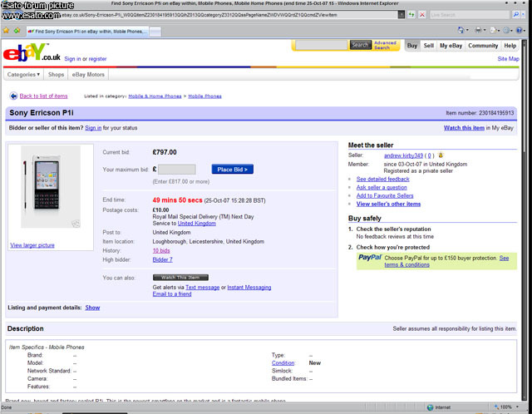Open the zoom level dropdown in status bar
Image resolution: width=532 pixels, height=414 pixels.
click(517, 407)
